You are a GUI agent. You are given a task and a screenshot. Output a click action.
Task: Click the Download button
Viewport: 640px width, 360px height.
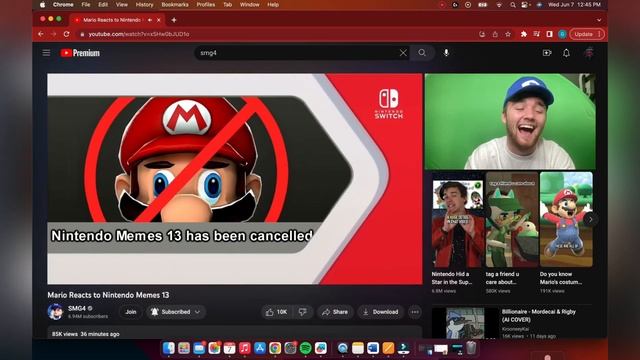tap(380, 312)
